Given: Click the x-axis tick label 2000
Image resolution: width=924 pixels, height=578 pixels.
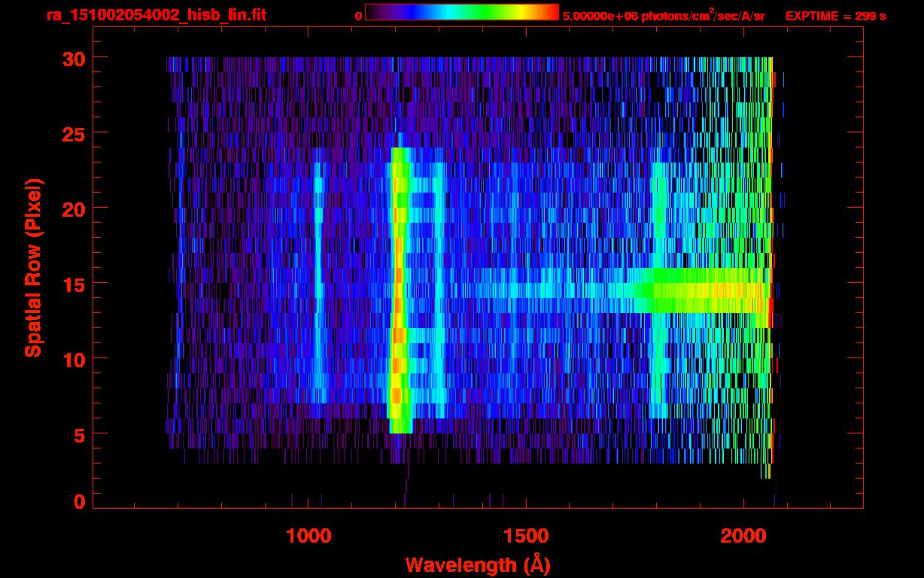Looking at the screenshot, I should click(743, 536).
